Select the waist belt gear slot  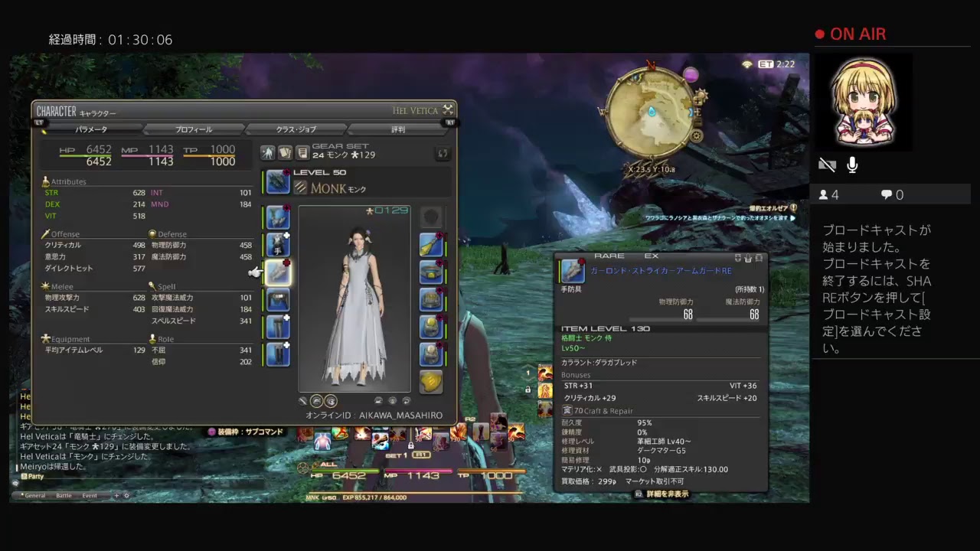tap(278, 300)
